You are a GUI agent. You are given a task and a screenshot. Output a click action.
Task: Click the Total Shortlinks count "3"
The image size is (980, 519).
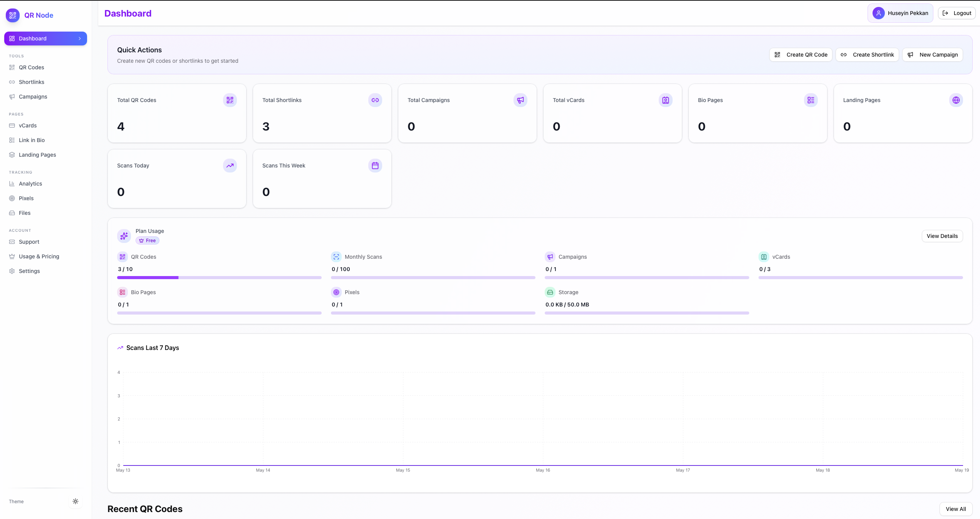[x=266, y=127]
